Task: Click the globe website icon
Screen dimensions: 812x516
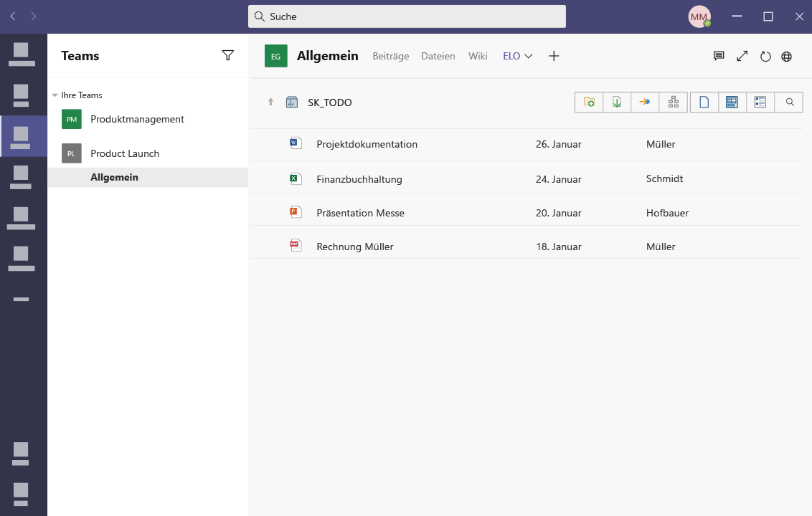Action: (x=787, y=57)
